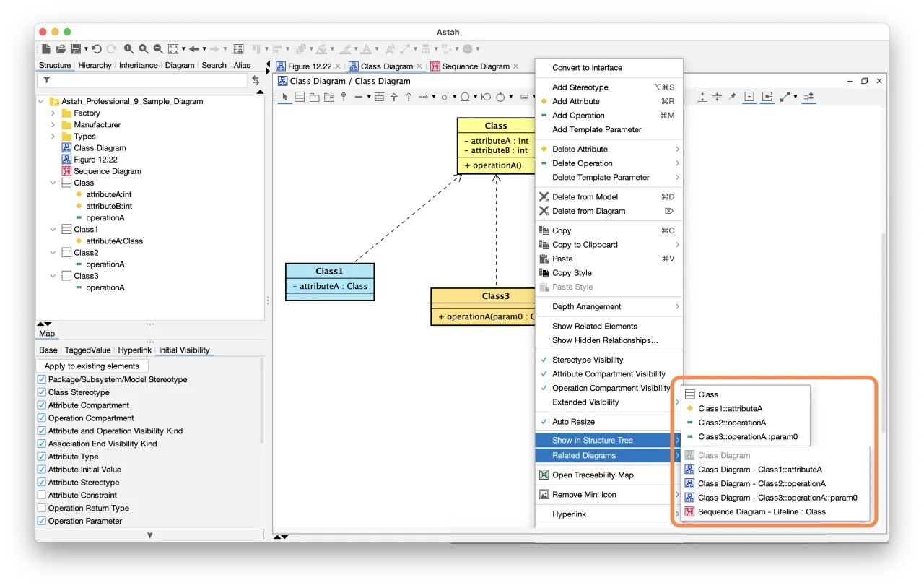The height and width of the screenshot is (588, 924).
Task: Click the pin icon in diagram toolbar
Action: [x=732, y=97]
